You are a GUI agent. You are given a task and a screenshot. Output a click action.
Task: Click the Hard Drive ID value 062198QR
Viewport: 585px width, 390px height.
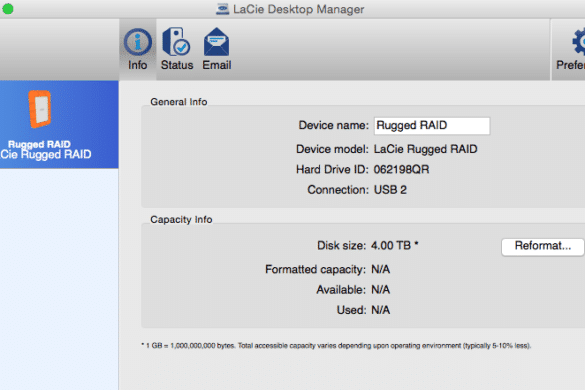[x=401, y=169]
